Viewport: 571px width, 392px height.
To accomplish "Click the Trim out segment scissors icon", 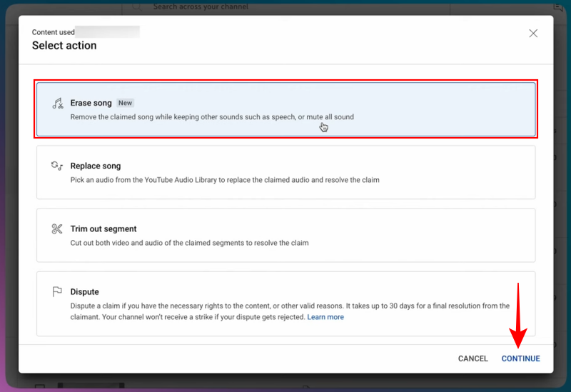I will 57,229.
